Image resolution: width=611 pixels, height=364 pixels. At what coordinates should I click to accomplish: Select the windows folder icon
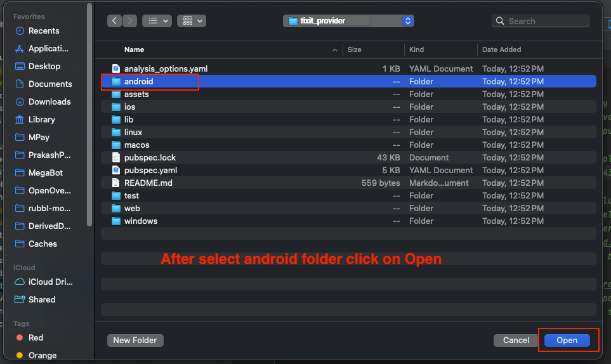pyautogui.click(x=115, y=221)
